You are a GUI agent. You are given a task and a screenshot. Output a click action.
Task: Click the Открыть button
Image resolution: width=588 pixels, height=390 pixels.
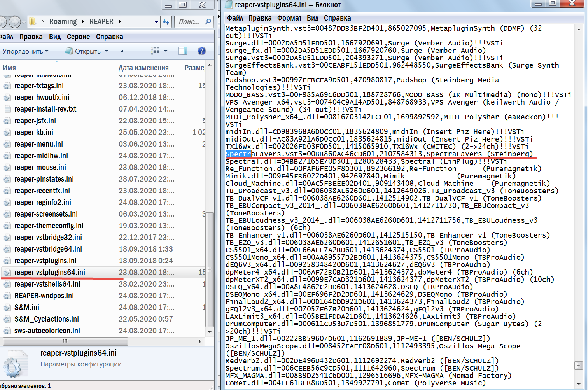click(83, 51)
